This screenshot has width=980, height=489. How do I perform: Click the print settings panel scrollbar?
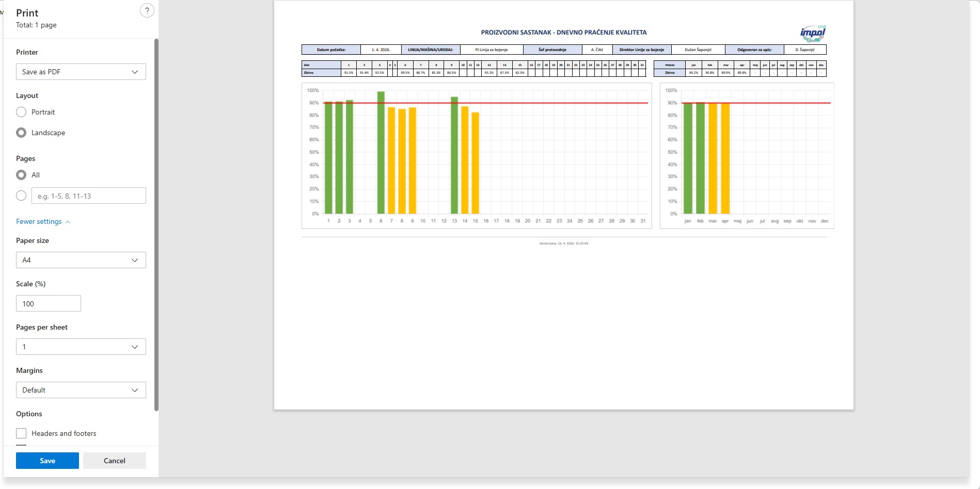[x=156, y=224]
